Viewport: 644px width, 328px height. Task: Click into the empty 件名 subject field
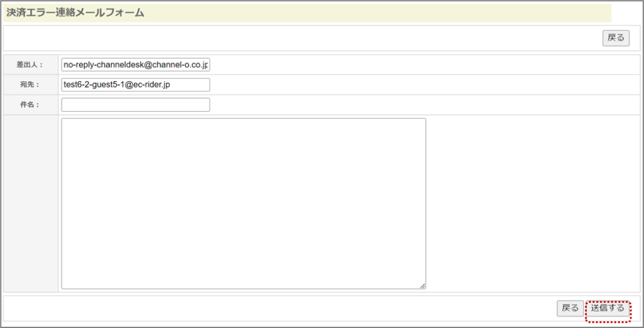(135, 105)
